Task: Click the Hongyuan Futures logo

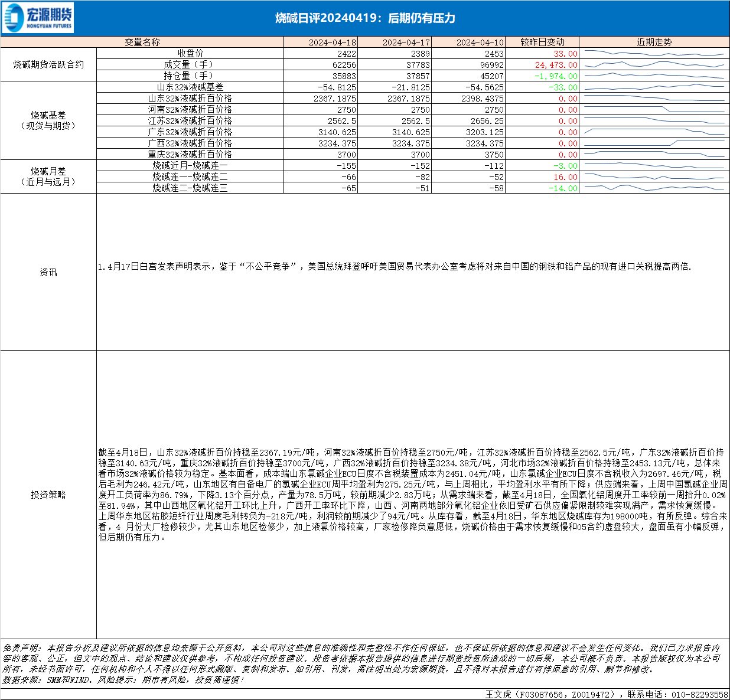Action: tap(38, 18)
